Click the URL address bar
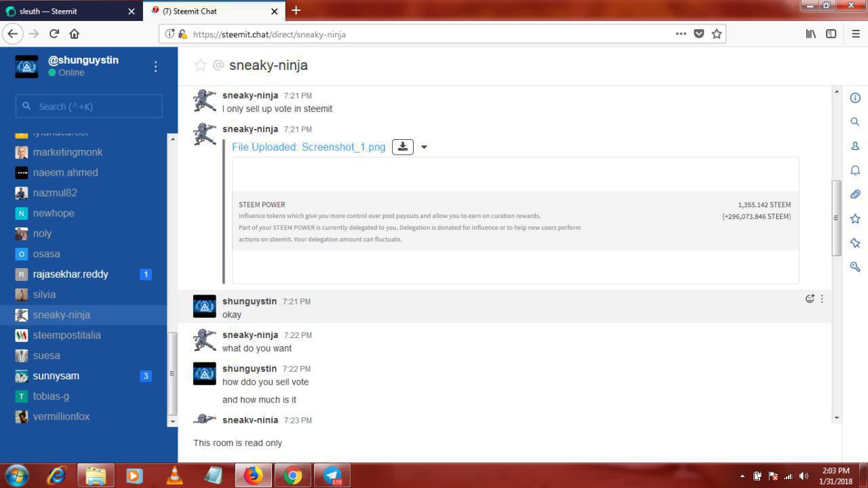This screenshot has width=868, height=488. 427,34
